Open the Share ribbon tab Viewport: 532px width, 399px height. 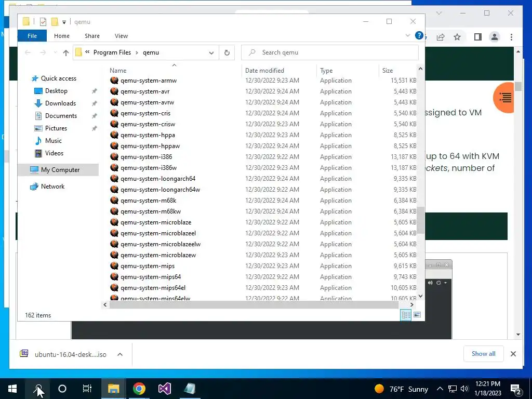92,36
